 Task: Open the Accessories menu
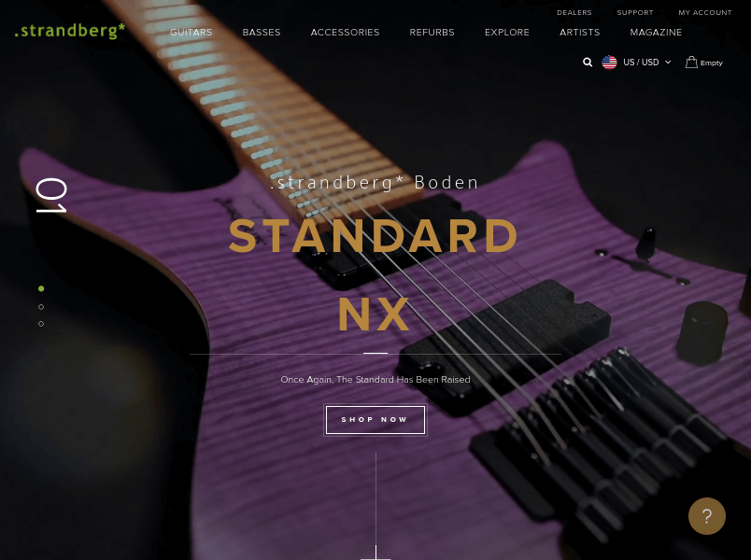point(345,32)
